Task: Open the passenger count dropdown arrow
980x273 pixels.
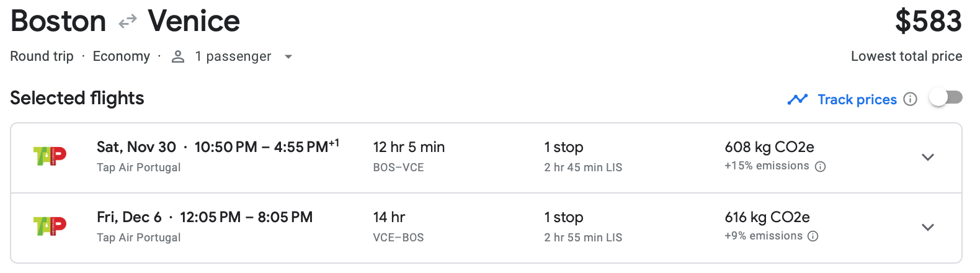Action: [x=288, y=56]
